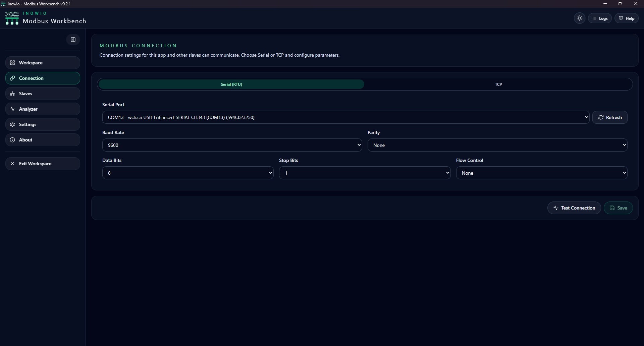Image resolution: width=644 pixels, height=346 pixels.
Task: Open the Flow Control dropdown
Action: click(x=542, y=173)
